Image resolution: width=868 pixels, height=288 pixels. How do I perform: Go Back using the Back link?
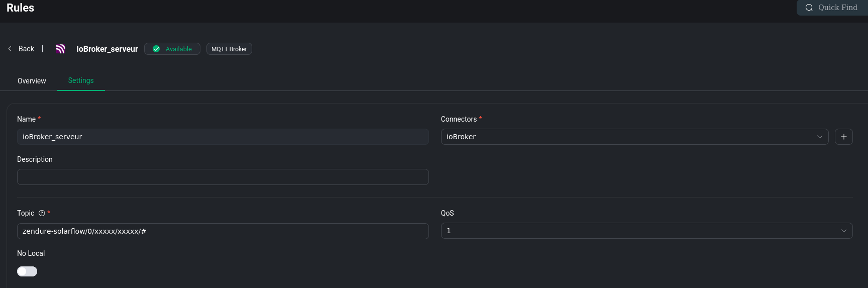(x=26, y=49)
